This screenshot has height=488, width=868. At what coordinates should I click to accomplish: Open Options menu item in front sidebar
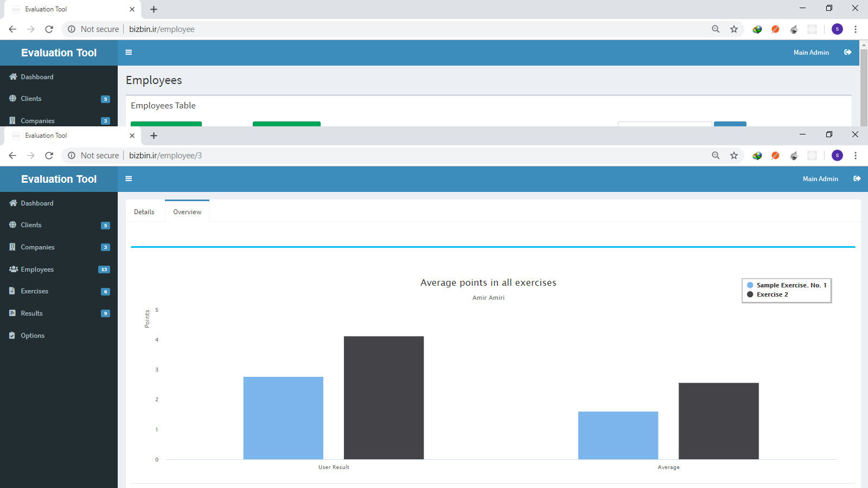click(59, 336)
